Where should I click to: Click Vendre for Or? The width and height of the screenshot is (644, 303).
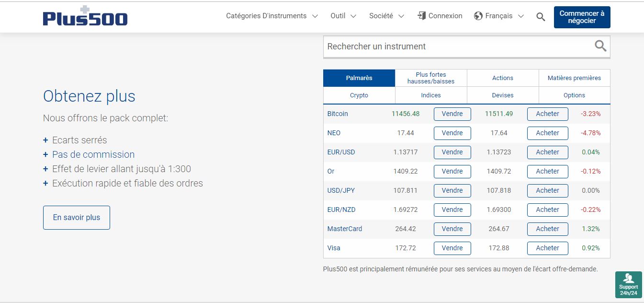tap(452, 171)
